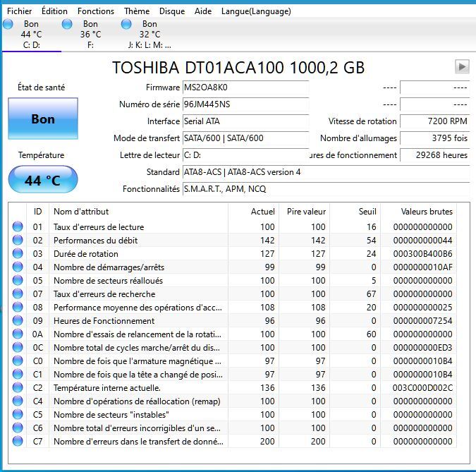Image resolution: width=476 pixels, height=472 pixels.
Task: Open the Fonctions menu
Action: coord(95,11)
